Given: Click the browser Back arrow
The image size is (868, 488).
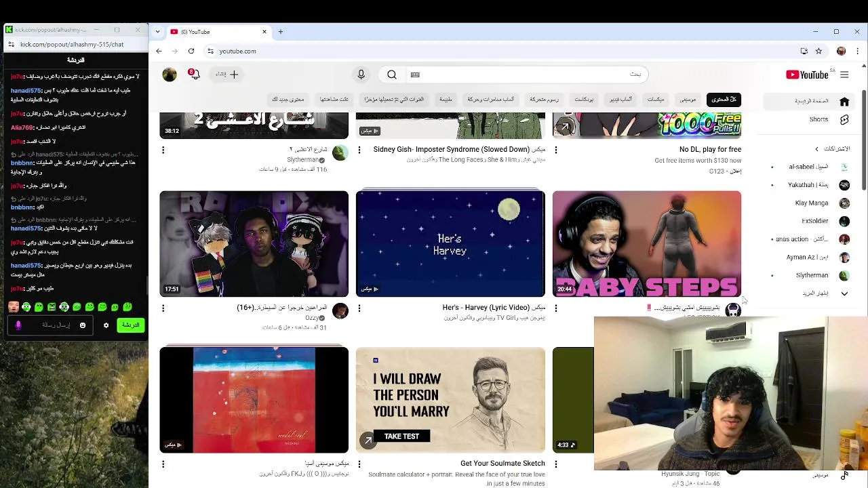Looking at the screenshot, I should [x=159, y=51].
